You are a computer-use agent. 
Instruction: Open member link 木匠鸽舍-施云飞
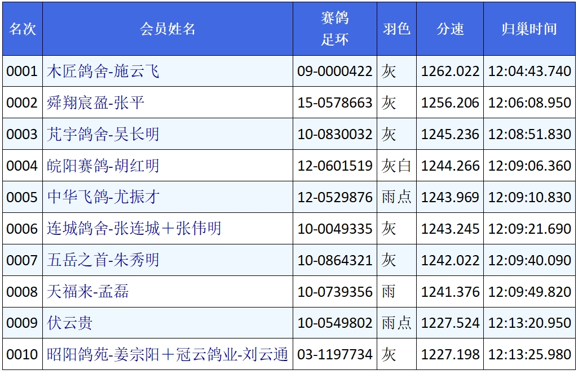(103, 71)
